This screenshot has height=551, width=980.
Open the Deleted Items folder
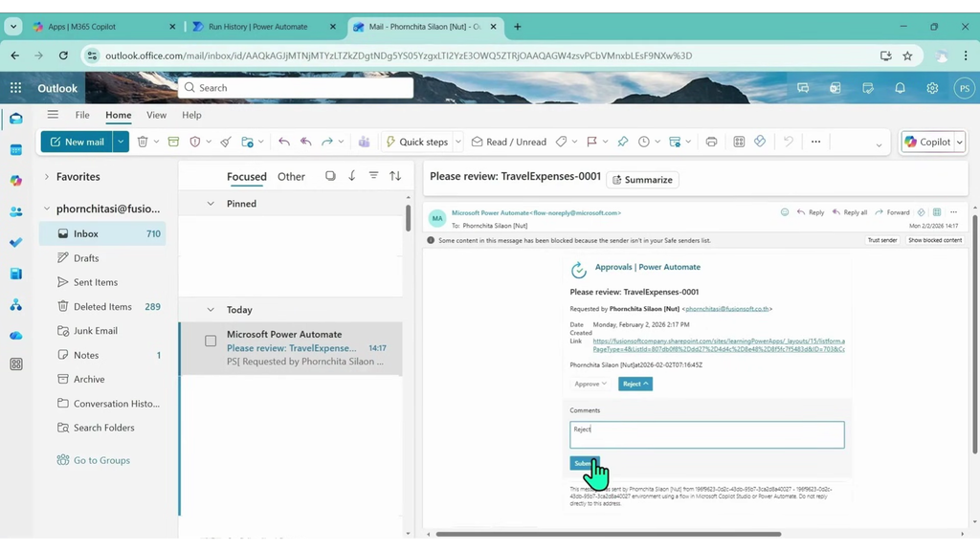(102, 307)
